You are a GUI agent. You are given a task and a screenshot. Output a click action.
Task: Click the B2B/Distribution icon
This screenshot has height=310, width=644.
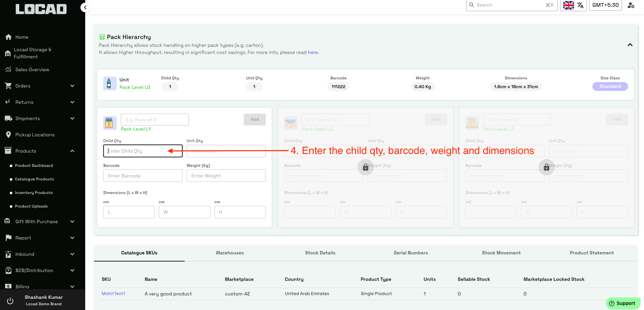(x=8, y=270)
